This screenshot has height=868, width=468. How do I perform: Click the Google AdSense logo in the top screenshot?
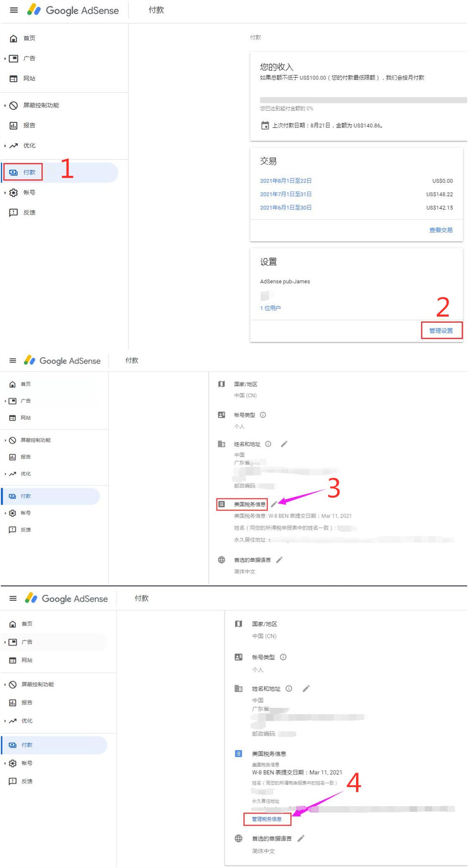(x=73, y=10)
